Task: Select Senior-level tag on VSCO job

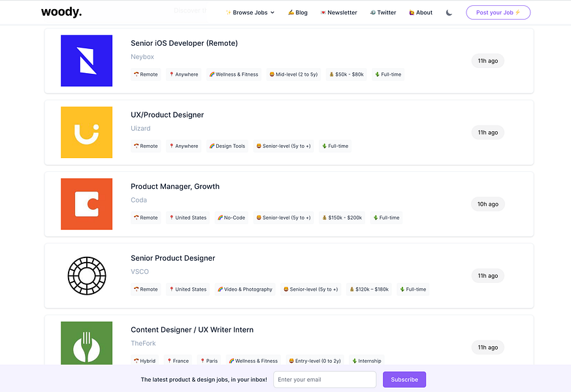Action: [310, 289]
